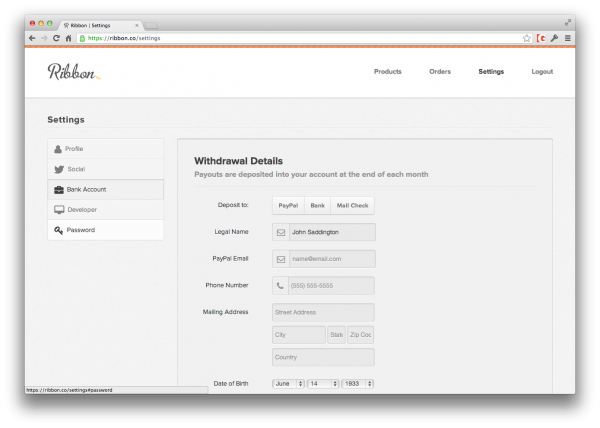Image resolution: width=600 pixels, height=428 pixels.
Task: Go to the Settings nav link
Action: click(x=491, y=72)
